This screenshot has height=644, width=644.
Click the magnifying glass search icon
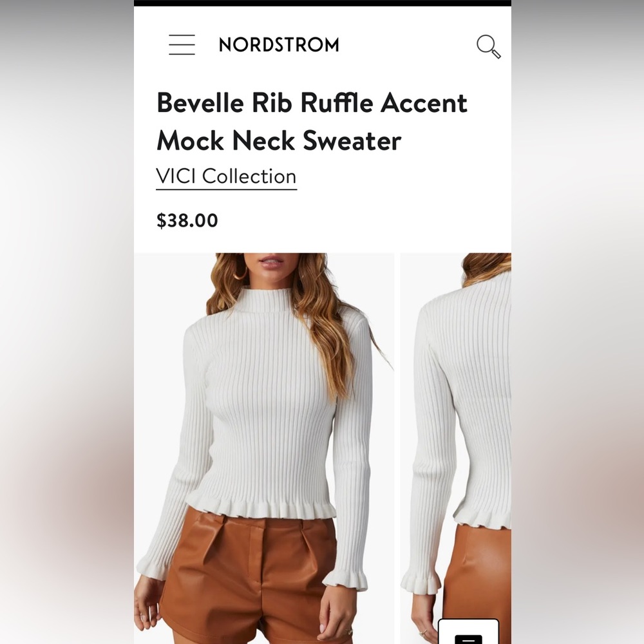coord(488,46)
